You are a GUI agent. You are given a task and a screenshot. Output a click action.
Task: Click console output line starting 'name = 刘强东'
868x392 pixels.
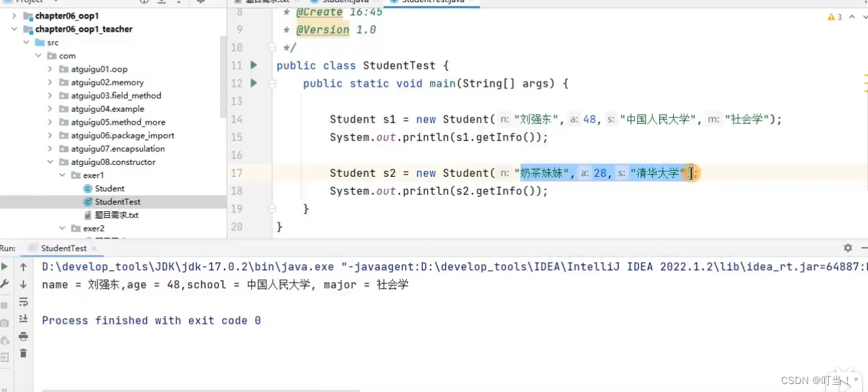tap(225, 285)
